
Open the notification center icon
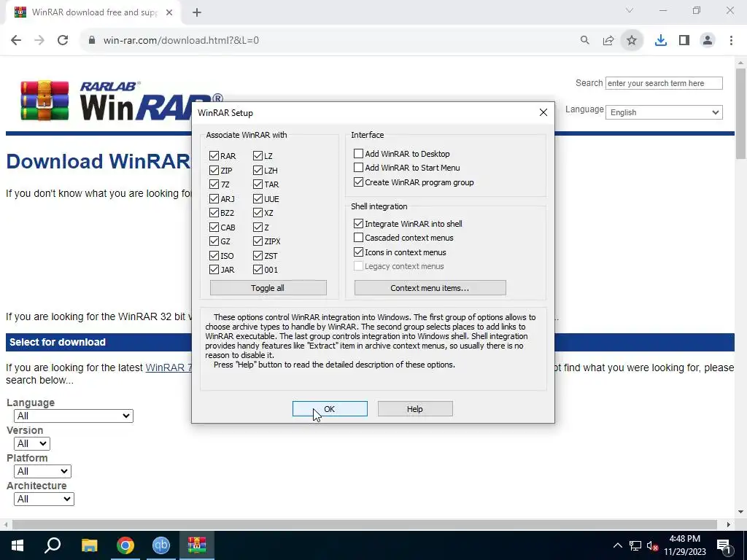coord(724,545)
